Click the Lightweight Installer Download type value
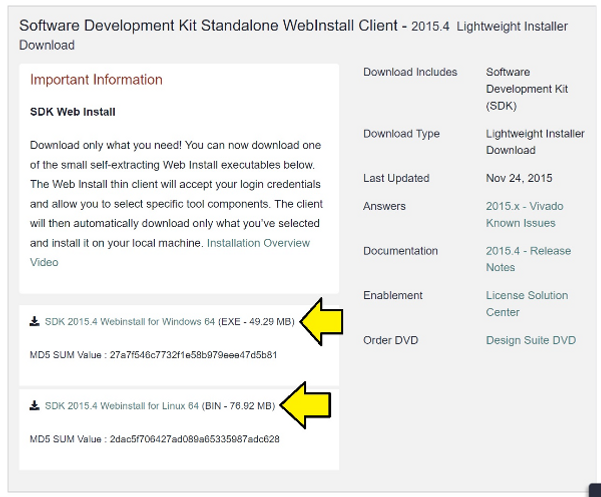Screen dimensions: 601x497 point(526,142)
